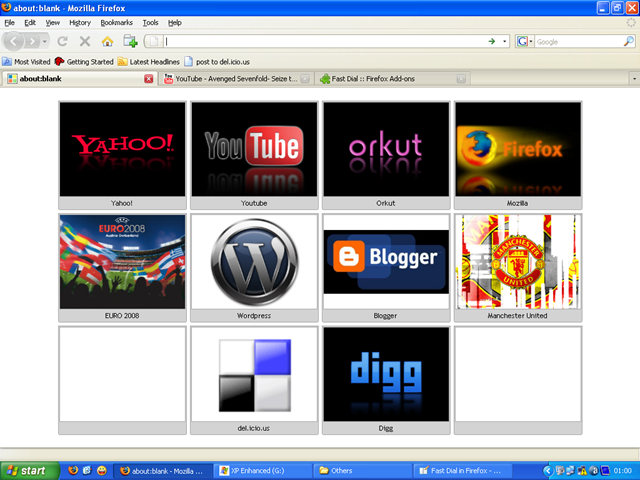Open the back/forward history dropdown arrow
Viewport: 640px width, 480px height.
[x=44, y=41]
